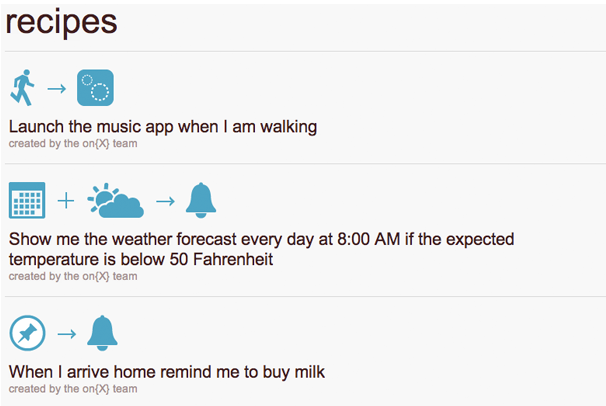Click the bell icon in the weather recipe
The image size is (606, 406).
(201, 200)
